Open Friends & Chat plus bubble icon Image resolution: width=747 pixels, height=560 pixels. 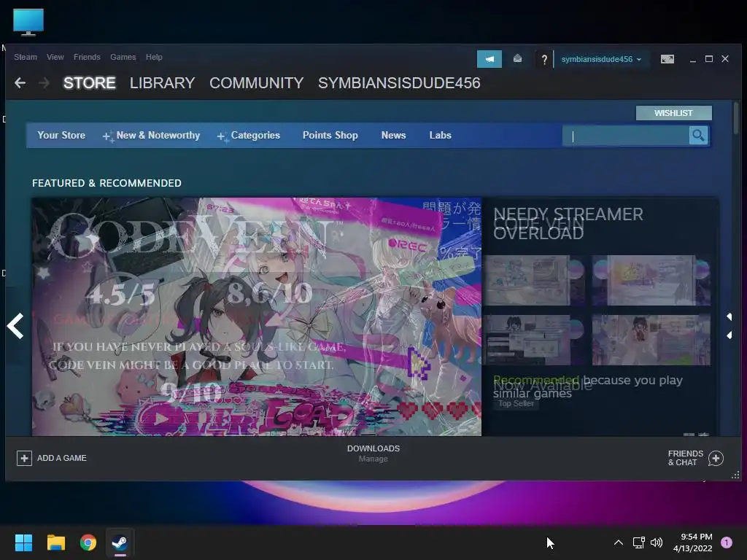pyautogui.click(x=716, y=458)
